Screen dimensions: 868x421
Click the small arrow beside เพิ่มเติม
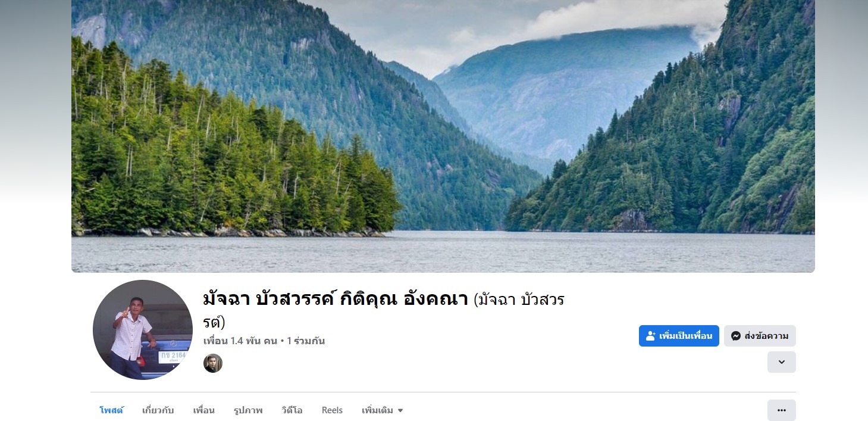(x=400, y=410)
